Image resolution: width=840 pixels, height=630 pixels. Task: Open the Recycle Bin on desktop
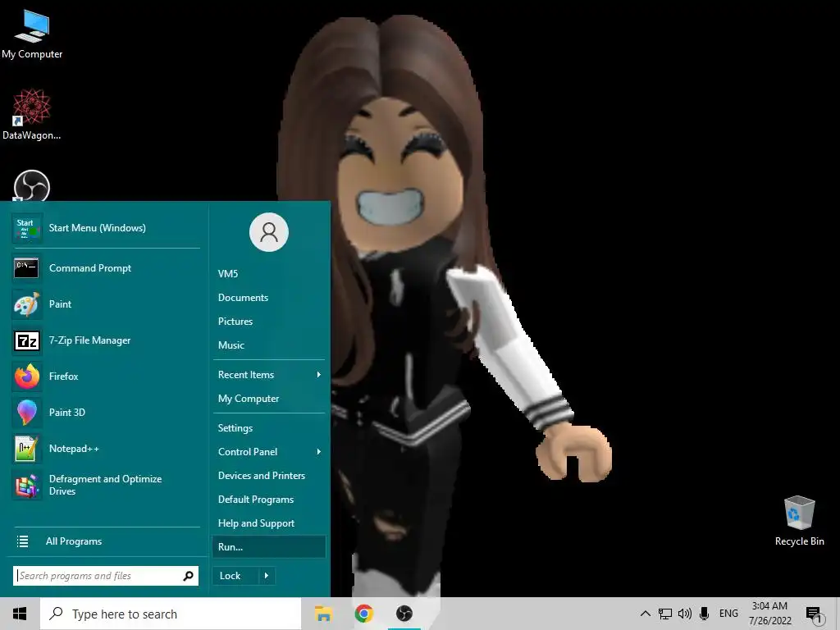point(799,521)
